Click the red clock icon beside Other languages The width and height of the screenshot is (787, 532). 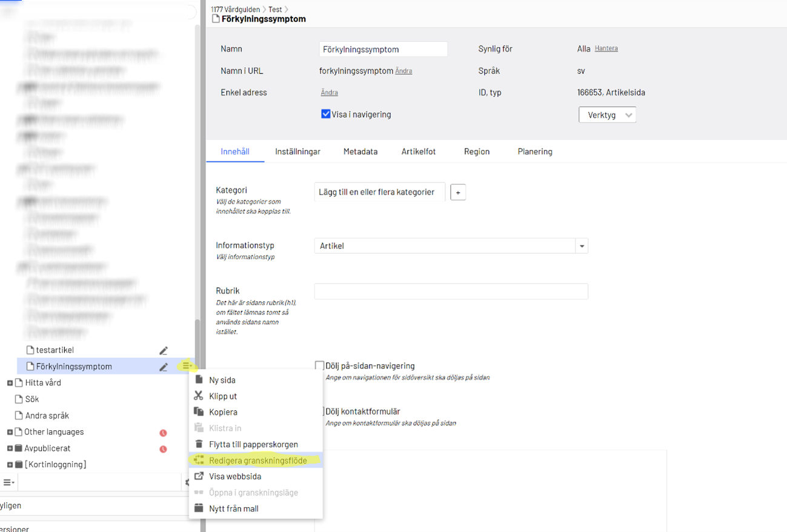point(163,433)
